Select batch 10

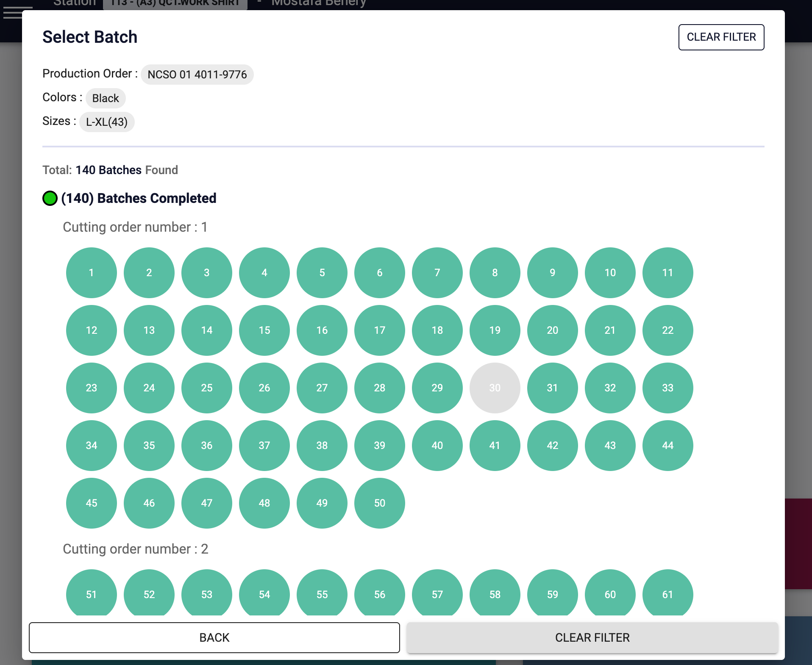click(610, 273)
